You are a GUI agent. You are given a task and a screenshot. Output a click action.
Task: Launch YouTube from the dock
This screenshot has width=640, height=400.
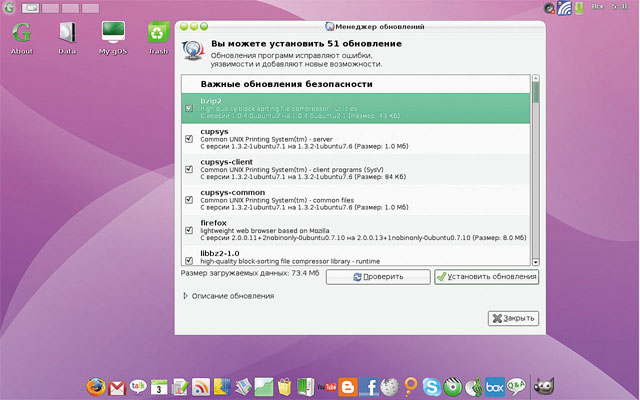click(x=327, y=387)
